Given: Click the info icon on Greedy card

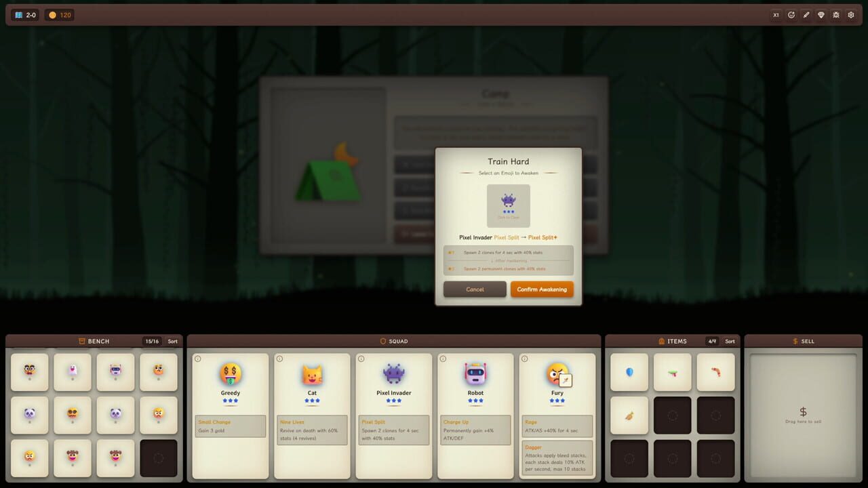Looking at the screenshot, I should (x=198, y=359).
